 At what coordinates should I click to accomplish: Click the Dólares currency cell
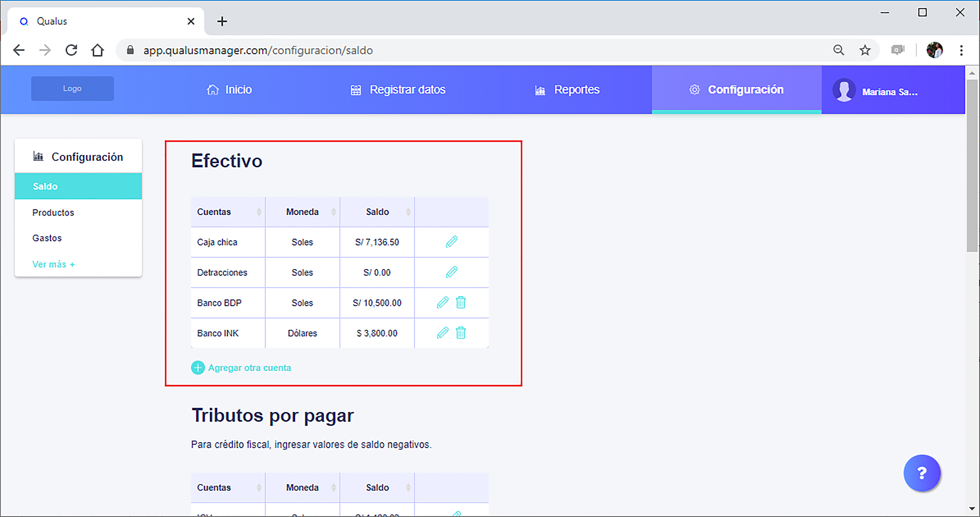click(302, 333)
